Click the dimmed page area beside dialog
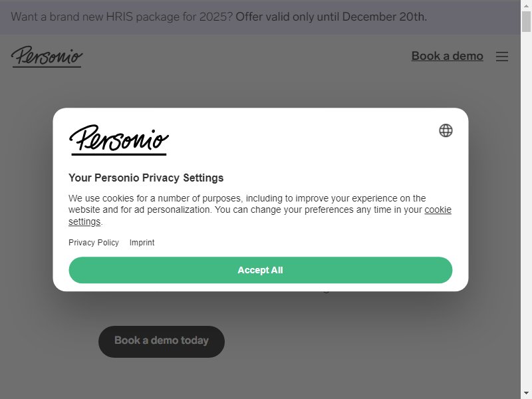Viewport: 532px width, 399px height. 26,203
